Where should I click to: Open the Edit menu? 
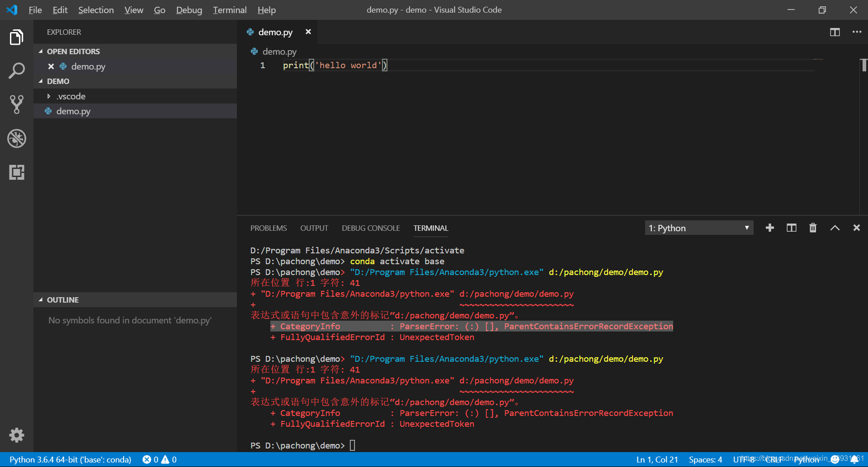pos(60,10)
